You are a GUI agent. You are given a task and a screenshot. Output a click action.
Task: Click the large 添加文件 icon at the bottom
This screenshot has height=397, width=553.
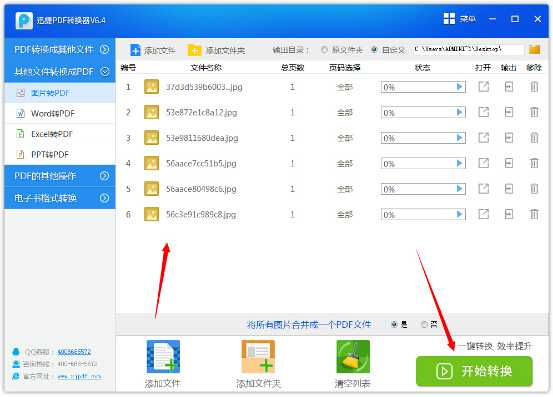(x=163, y=356)
